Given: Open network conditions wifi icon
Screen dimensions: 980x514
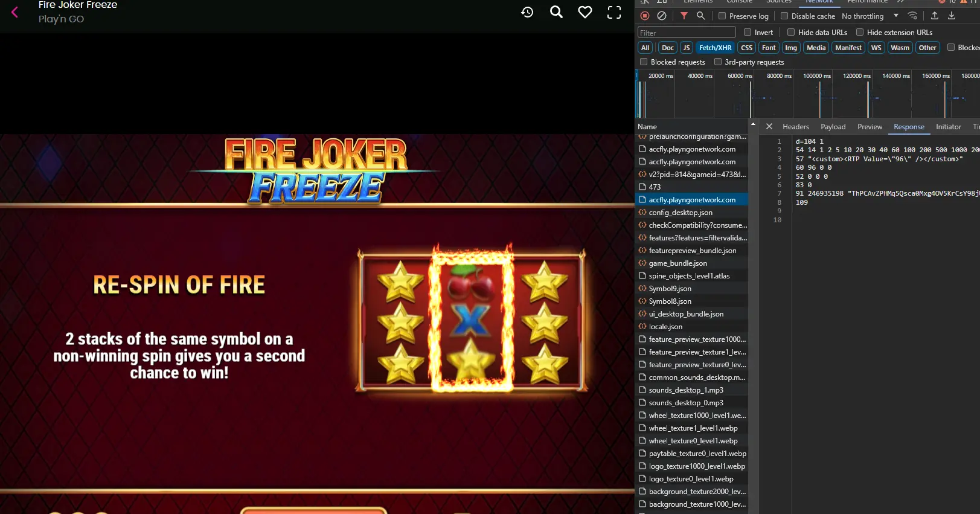Looking at the screenshot, I should click(x=913, y=16).
